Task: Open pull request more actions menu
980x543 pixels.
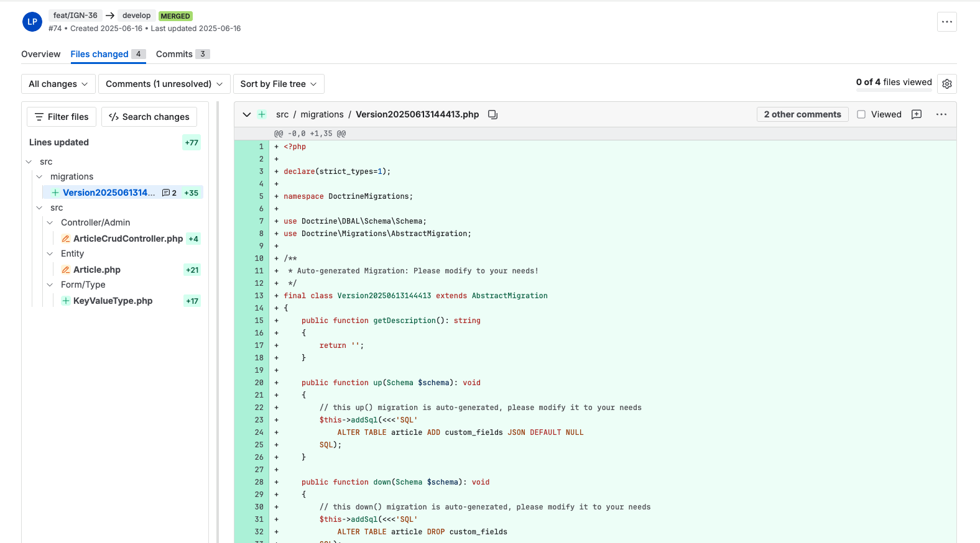Action: tap(946, 22)
